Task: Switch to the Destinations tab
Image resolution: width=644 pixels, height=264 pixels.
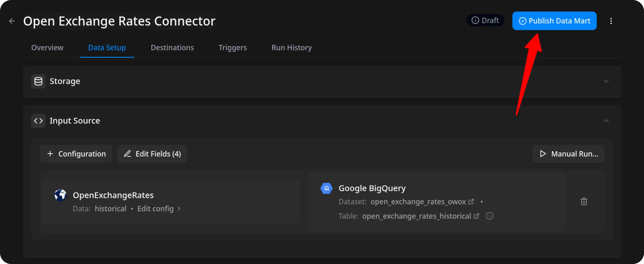Action: coord(172,48)
